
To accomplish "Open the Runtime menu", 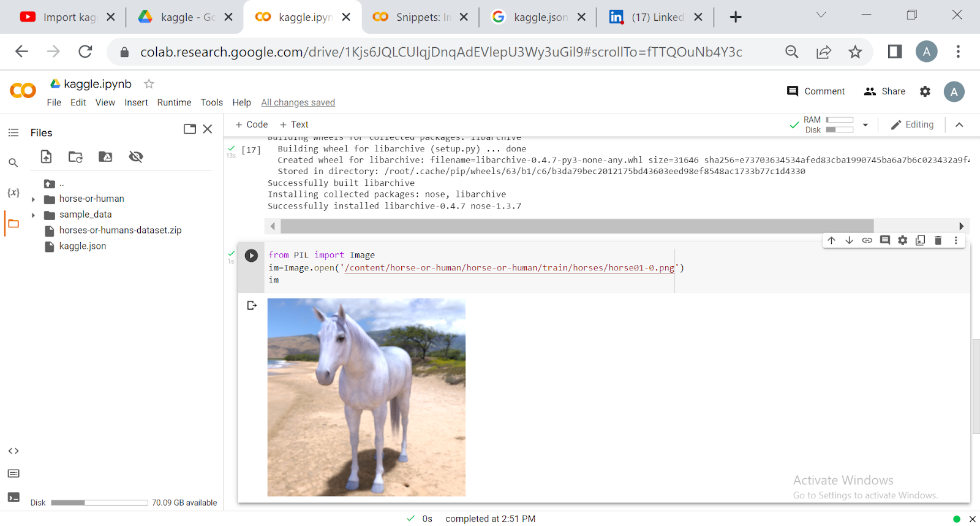I will 174,102.
